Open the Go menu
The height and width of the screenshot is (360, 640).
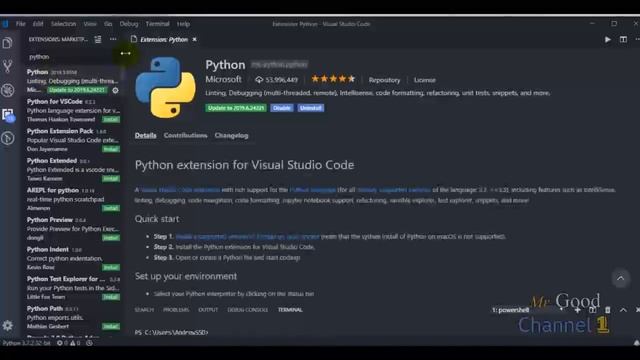point(108,24)
